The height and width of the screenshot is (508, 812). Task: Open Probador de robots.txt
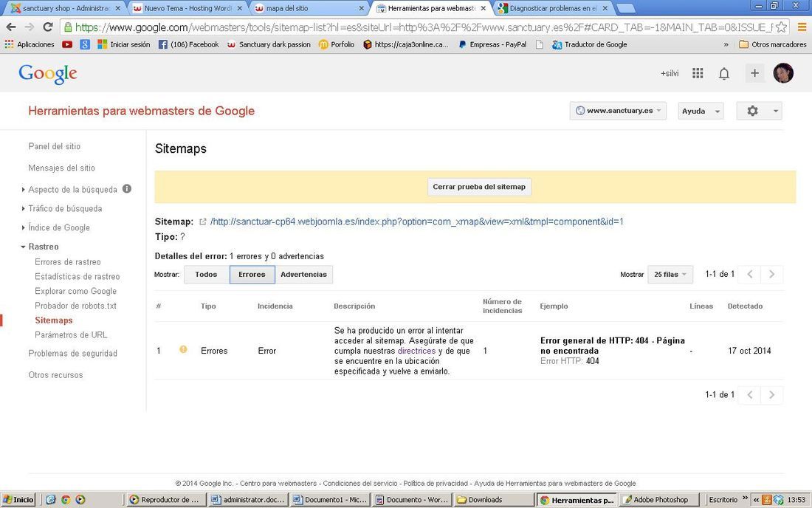click(x=75, y=306)
